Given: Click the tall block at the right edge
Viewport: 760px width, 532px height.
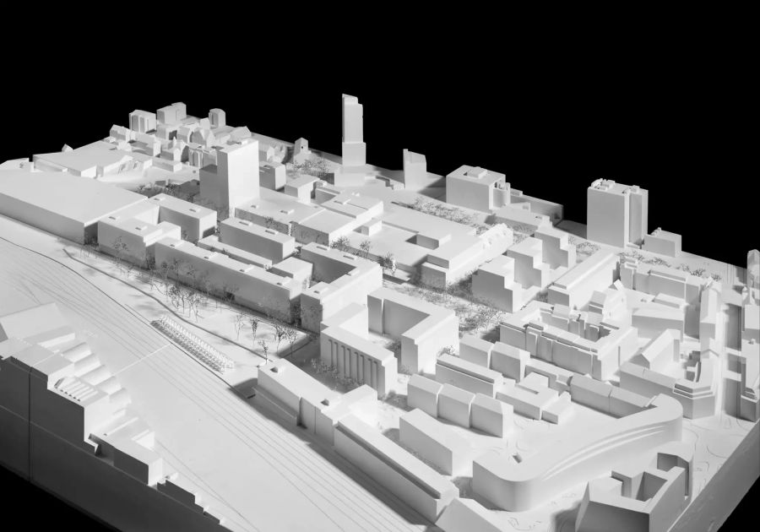Looking at the screenshot, I should click(x=616, y=212).
